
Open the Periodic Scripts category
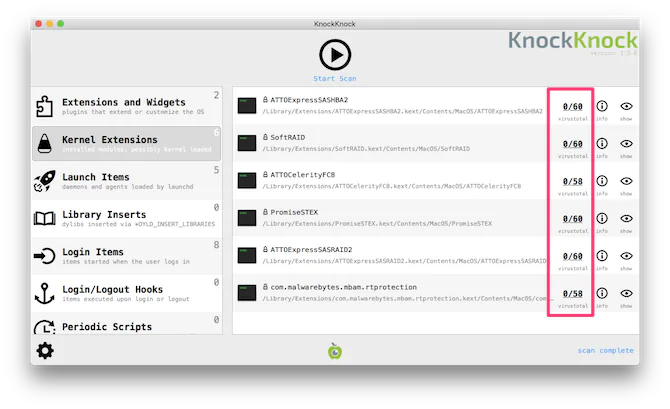pos(127,324)
